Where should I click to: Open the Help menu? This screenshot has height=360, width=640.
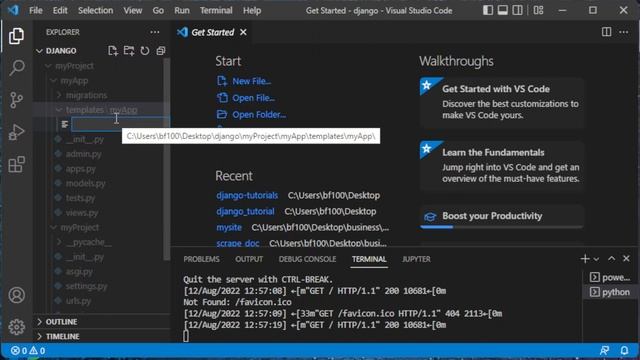click(252, 10)
